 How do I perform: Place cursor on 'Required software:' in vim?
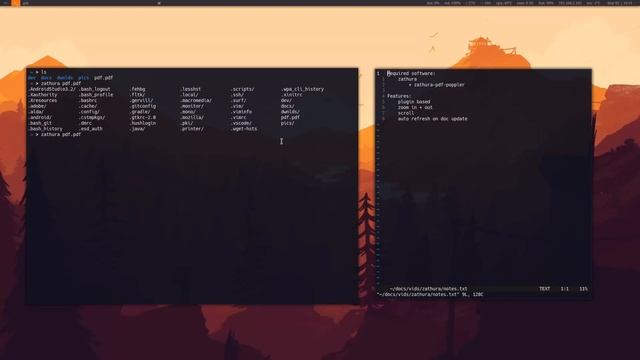coord(411,73)
